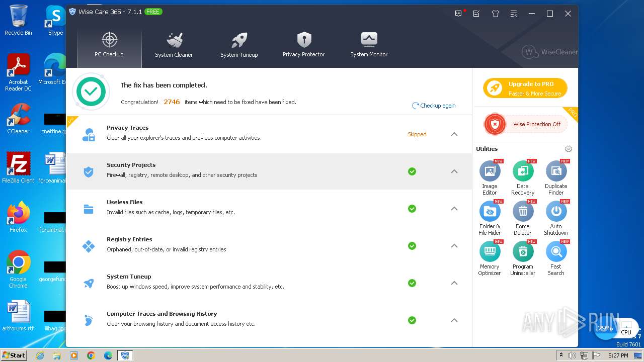Click the Skipped status on Privacy Traces
Screen dimensions: 644x362
[x=417, y=134]
